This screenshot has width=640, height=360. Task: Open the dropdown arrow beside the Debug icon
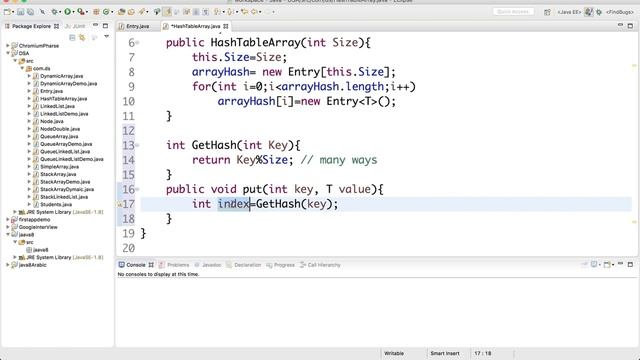coord(60,12)
